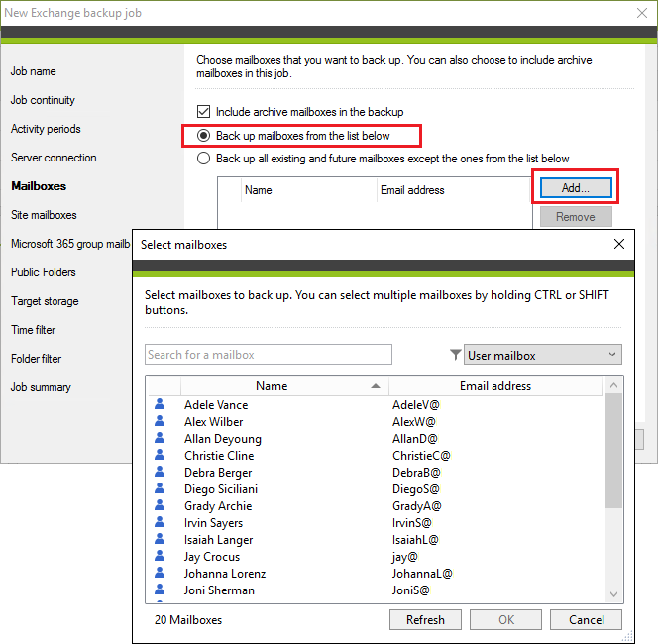
Task: Click the user icon beside Johanna Lorenz
Action: tap(160, 573)
